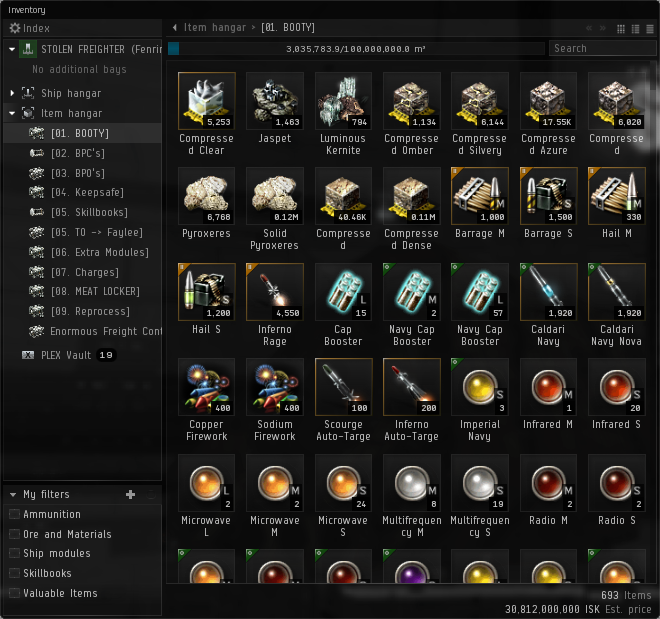The width and height of the screenshot is (660, 619).
Task: Open the [03. BPO's] container
Action: click(x=82, y=173)
